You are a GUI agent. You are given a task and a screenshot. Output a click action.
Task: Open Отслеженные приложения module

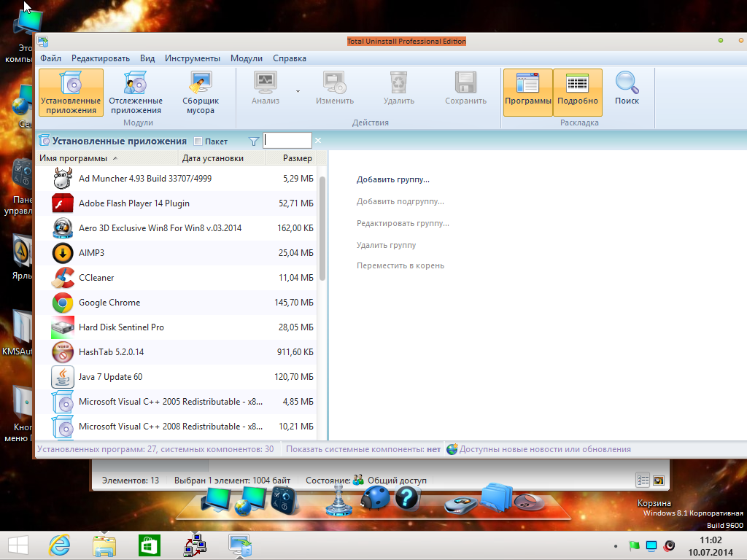tap(136, 93)
